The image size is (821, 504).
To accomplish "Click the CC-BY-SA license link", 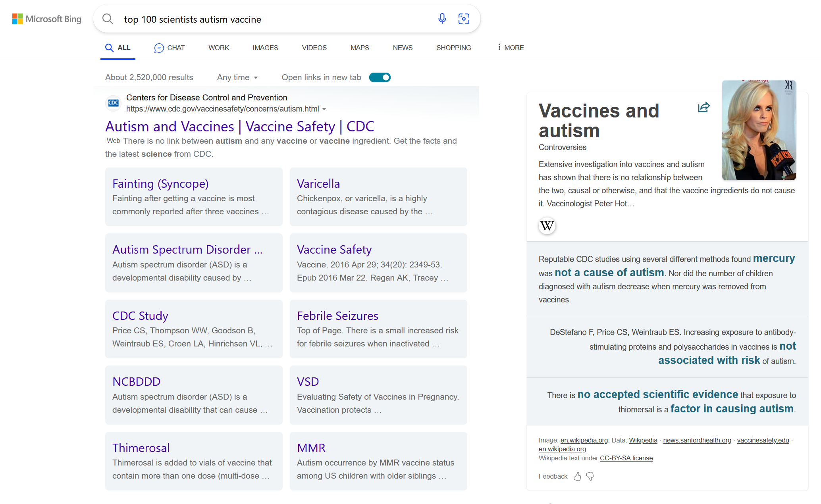I will tap(626, 458).
